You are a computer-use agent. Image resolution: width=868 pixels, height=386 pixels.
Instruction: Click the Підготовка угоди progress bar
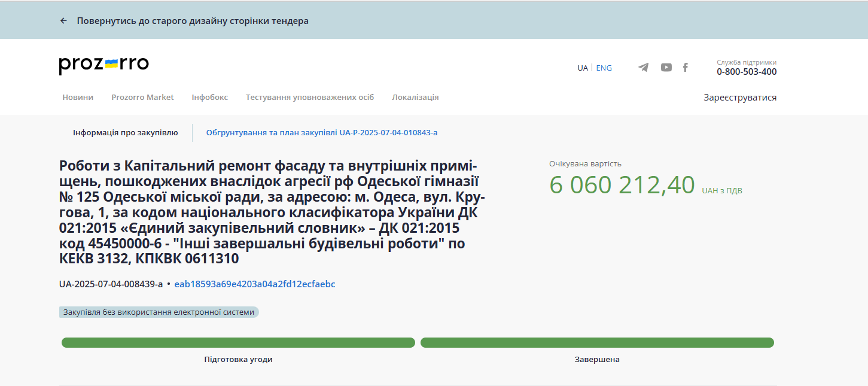[238, 343]
